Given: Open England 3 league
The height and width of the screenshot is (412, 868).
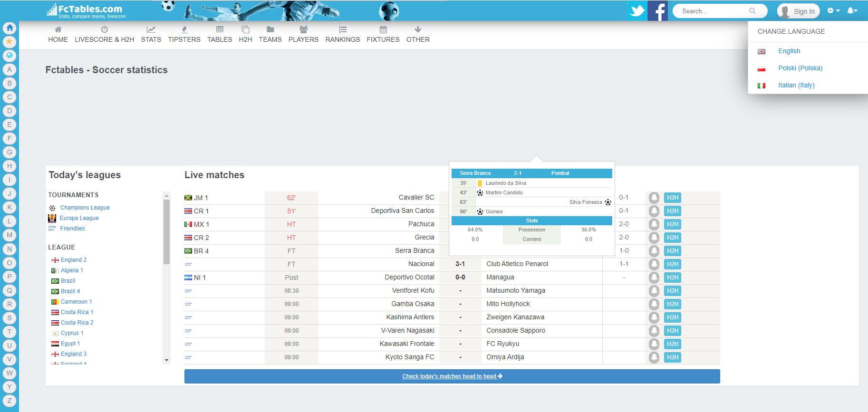Looking at the screenshot, I should point(74,354).
